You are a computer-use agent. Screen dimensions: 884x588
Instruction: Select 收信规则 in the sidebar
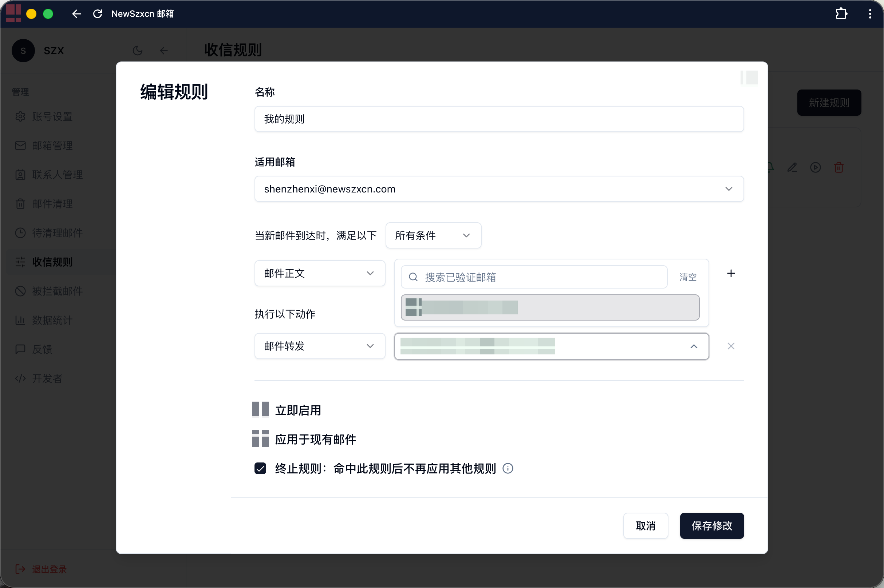pos(60,262)
